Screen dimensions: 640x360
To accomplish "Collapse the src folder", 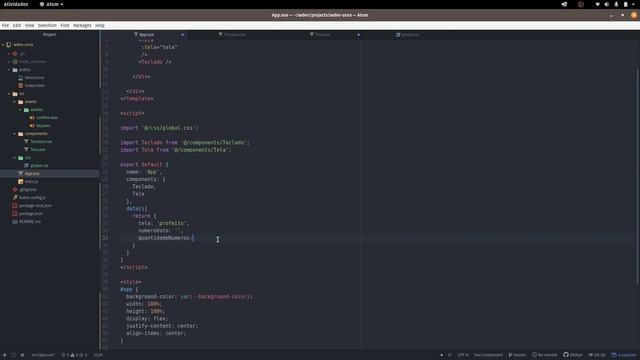I will [x=9, y=94].
